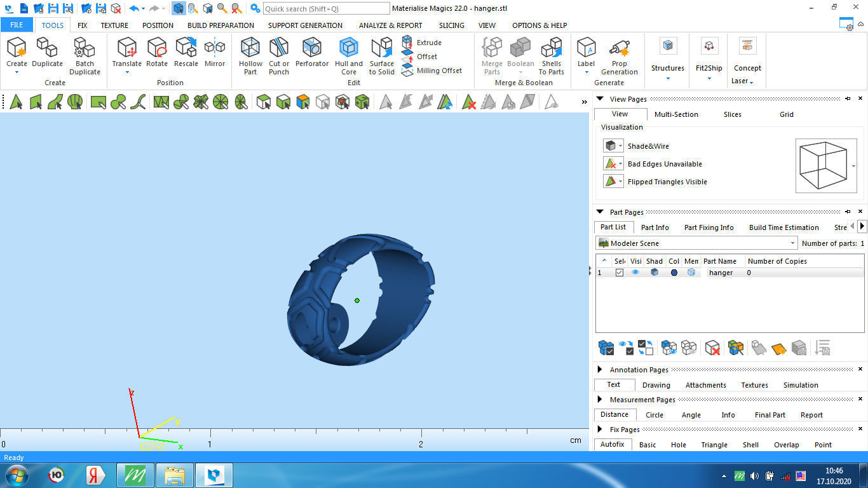Screen dimensions: 868x488
Task: Open the Prop Generation tool
Action: point(620,56)
